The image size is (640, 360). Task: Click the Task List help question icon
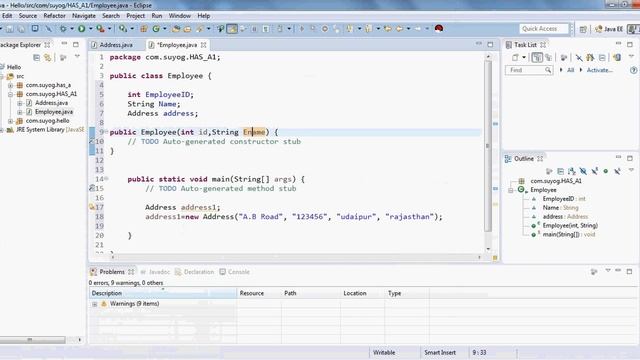click(633, 70)
